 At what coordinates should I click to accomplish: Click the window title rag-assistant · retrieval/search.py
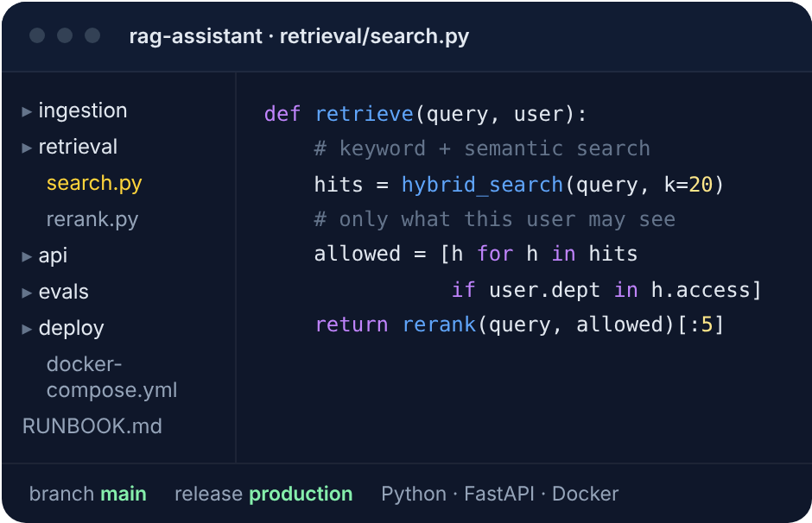(x=300, y=36)
